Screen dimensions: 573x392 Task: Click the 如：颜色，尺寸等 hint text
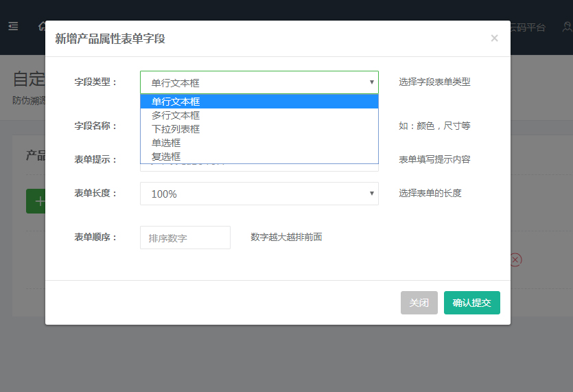[434, 126]
